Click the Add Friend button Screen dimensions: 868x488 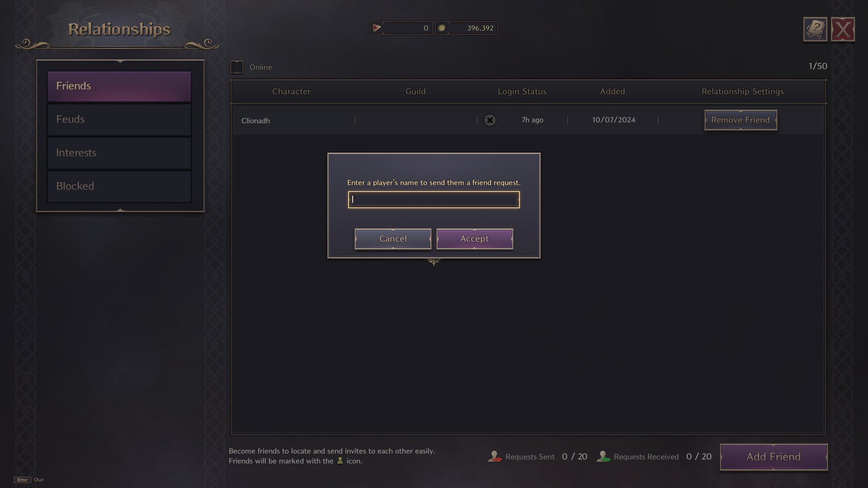[773, 456]
